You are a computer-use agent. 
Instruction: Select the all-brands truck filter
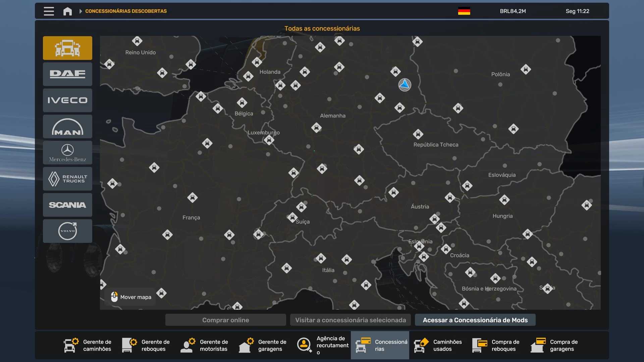click(x=67, y=48)
